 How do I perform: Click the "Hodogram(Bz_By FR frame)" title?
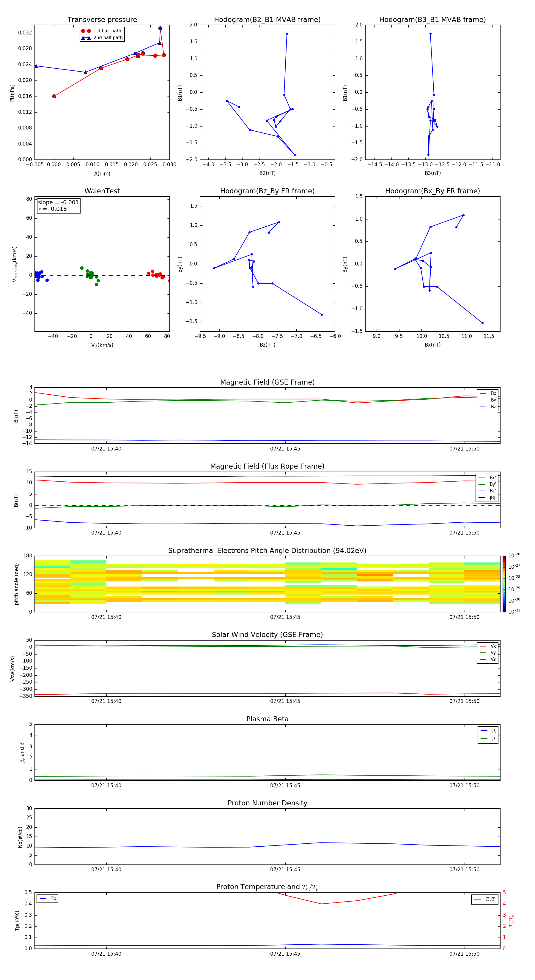click(x=267, y=191)
